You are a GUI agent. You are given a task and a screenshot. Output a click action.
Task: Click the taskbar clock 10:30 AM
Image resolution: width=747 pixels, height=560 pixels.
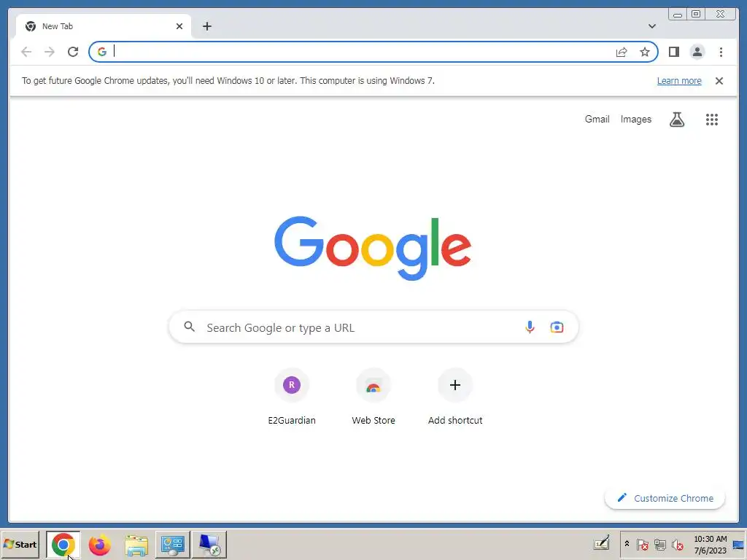coord(710,544)
